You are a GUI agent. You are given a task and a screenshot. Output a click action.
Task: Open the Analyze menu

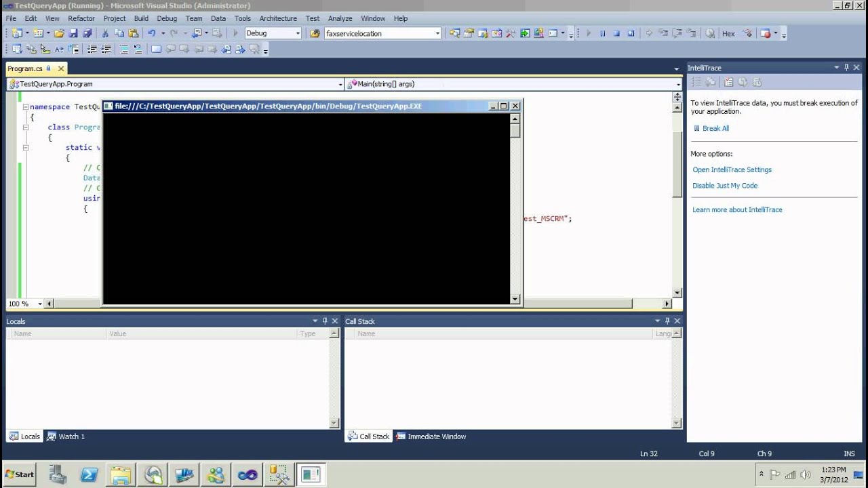[340, 18]
